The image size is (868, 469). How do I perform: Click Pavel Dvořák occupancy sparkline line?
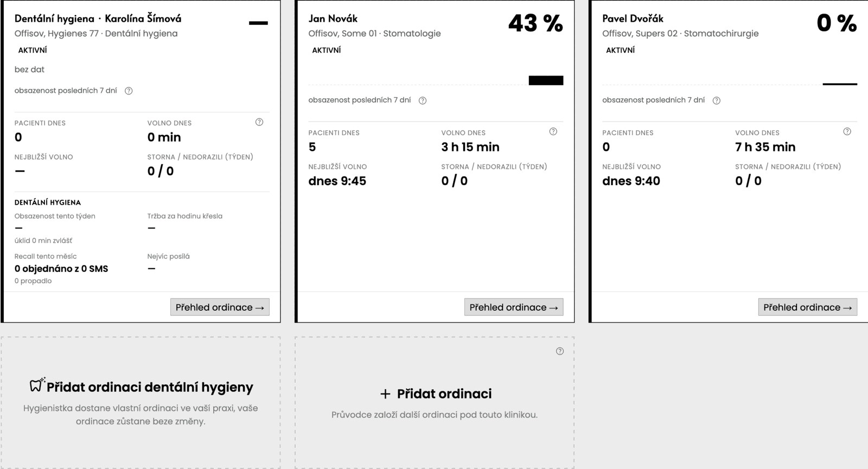(x=840, y=84)
